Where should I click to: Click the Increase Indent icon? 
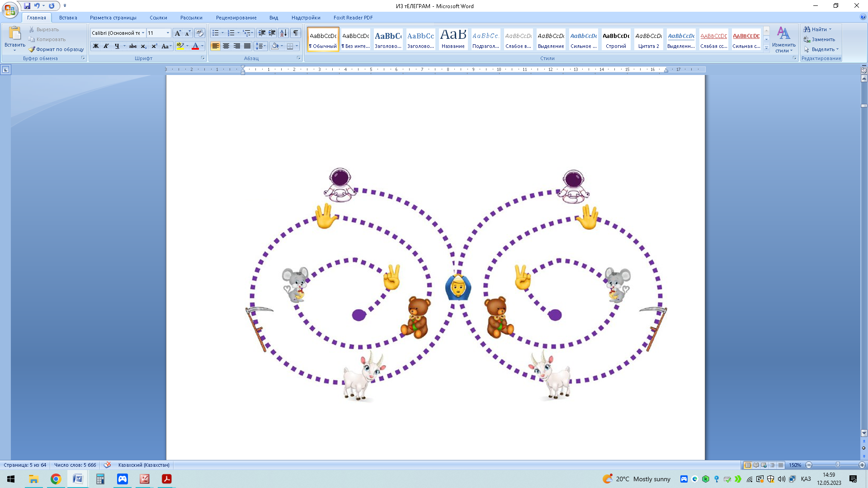[x=272, y=33]
